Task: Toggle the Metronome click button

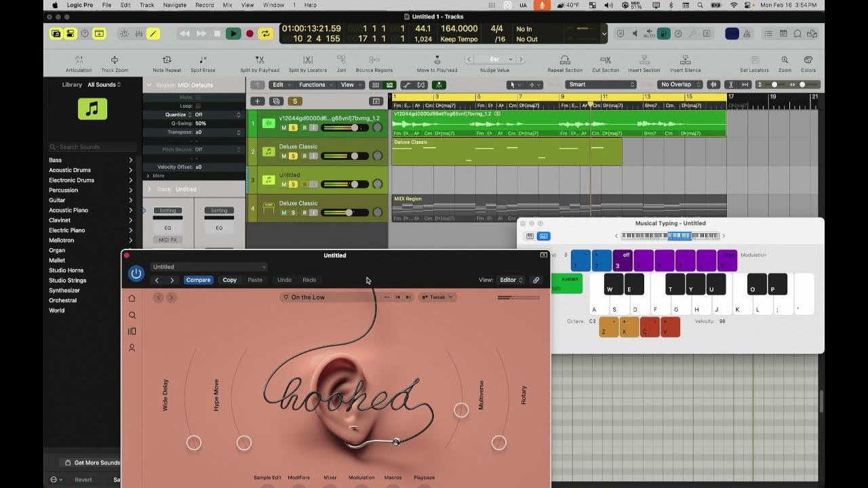Action: click(748, 33)
